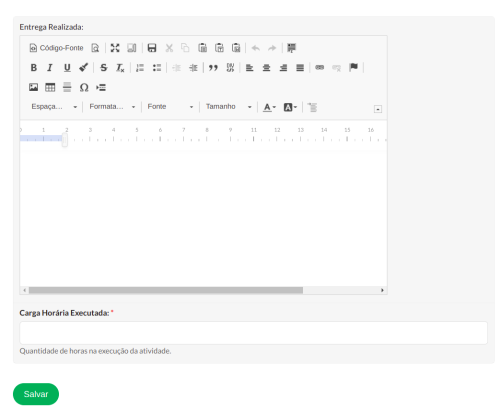This screenshot has width=500, height=410.
Task: Click the Salvar button
Action: point(36,394)
